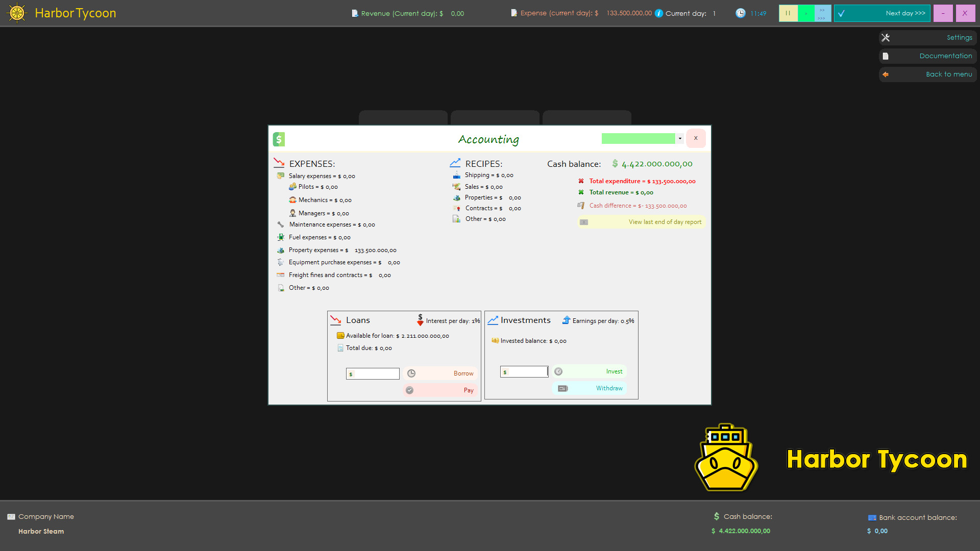Click the downward chart icon next to EXPENSES

[x=279, y=163]
